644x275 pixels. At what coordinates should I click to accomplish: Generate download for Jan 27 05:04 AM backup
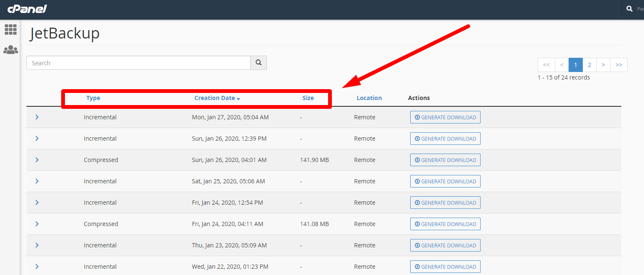(445, 117)
